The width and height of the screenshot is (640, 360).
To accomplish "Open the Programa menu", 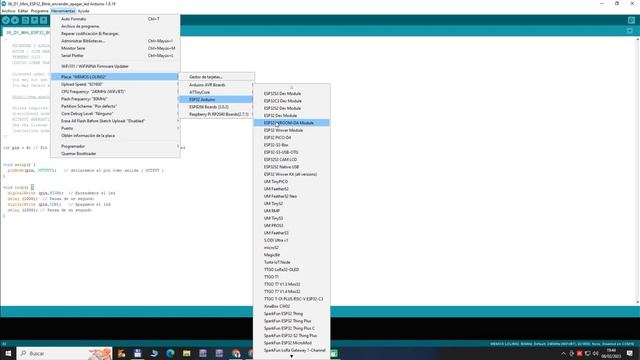I will (40, 11).
